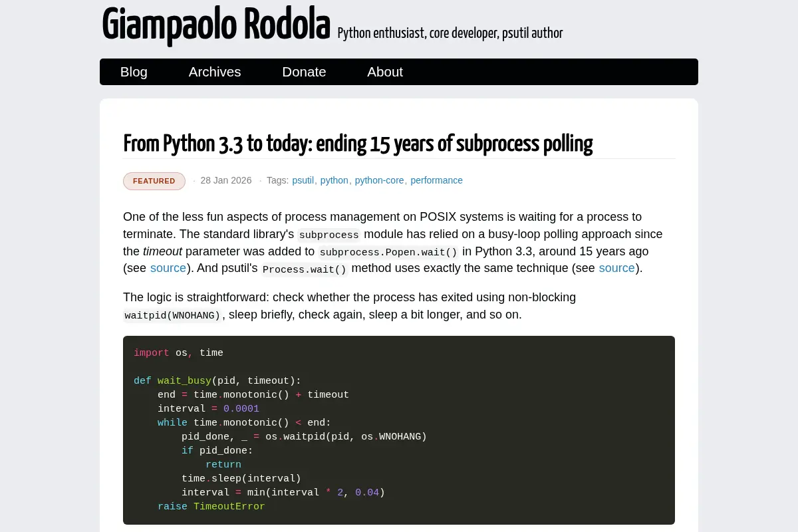Open the About page
This screenshot has width=798, height=532.
[385, 72]
